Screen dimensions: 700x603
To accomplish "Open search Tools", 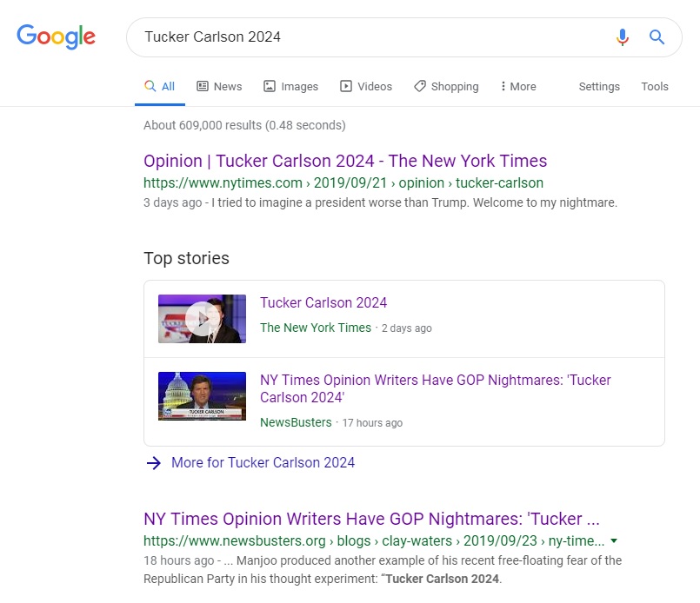I will [655, 87].
